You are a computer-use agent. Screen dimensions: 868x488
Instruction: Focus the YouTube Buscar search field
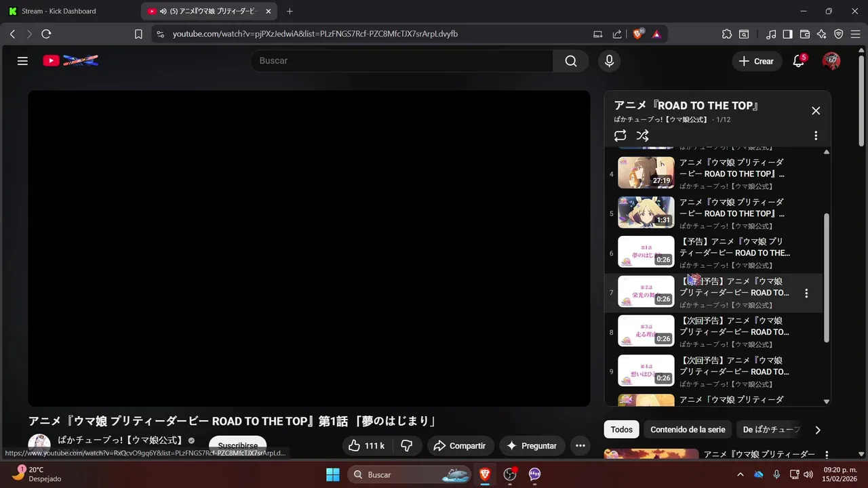click(x=402, y=61)
